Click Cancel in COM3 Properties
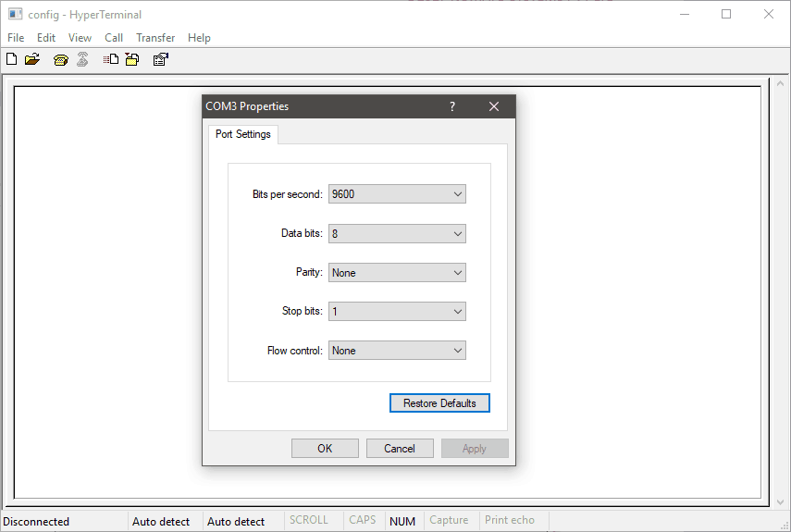Image resolution: width=791 pixels, height=532 pixels. click(x=400, y=448)
